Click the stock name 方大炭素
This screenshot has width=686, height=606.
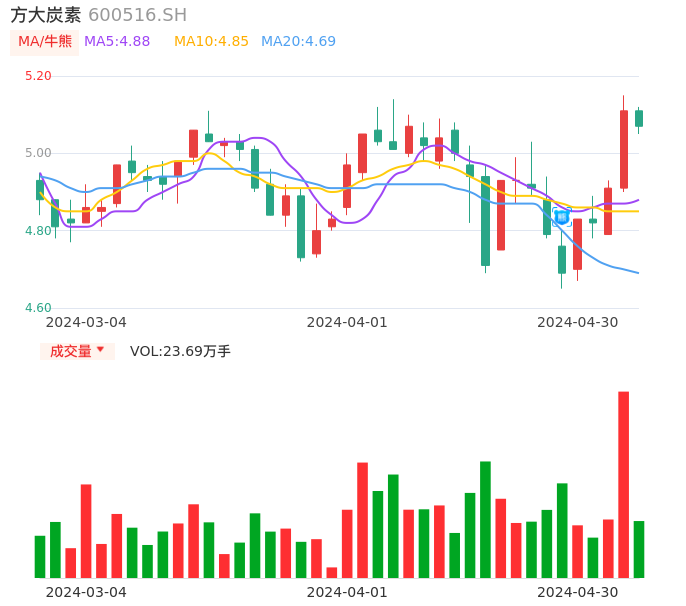click(x=46, y=15)
